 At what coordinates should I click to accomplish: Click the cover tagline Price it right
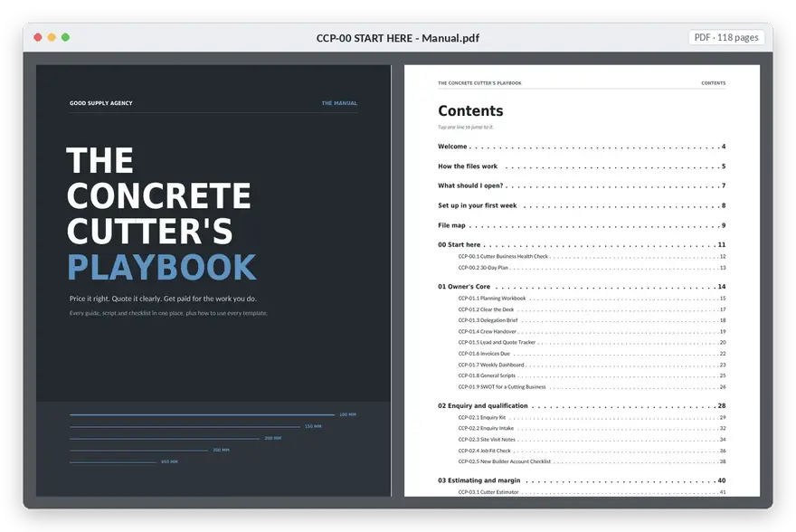point(163,299)
